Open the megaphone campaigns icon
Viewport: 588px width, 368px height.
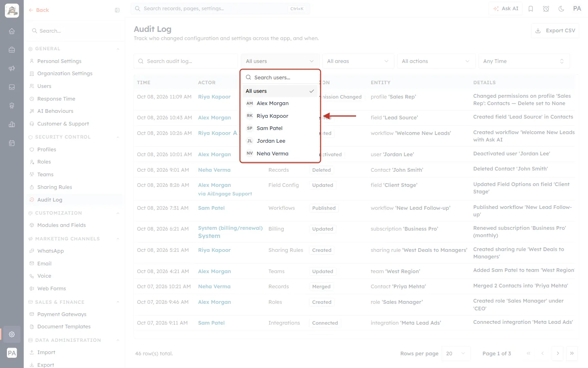click(12, 68)
